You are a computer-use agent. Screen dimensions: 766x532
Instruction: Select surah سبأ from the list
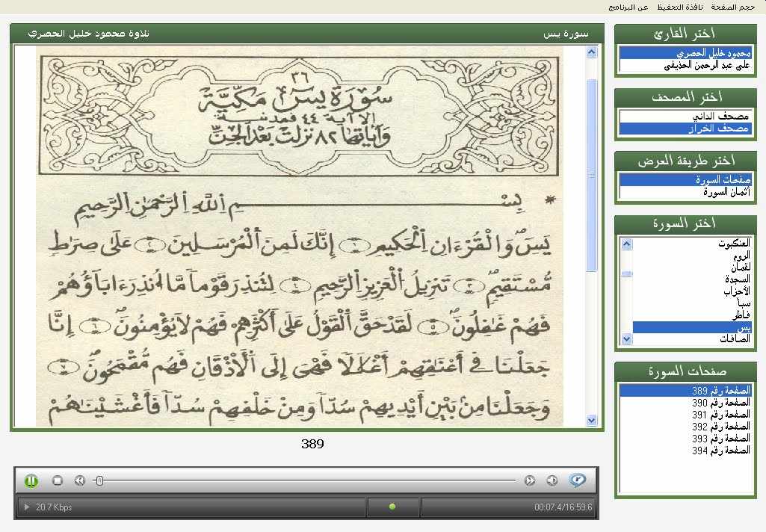[x=692, y=303]
